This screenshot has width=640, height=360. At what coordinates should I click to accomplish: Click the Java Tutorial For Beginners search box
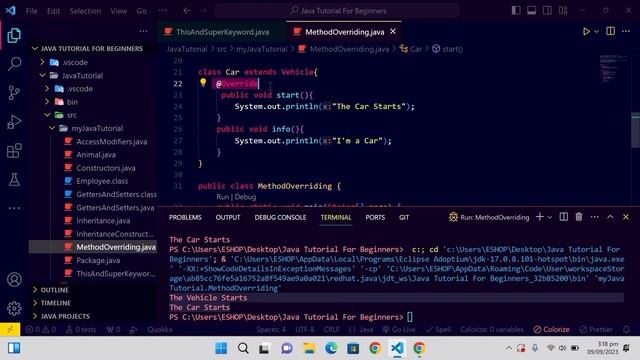[337, 11]
